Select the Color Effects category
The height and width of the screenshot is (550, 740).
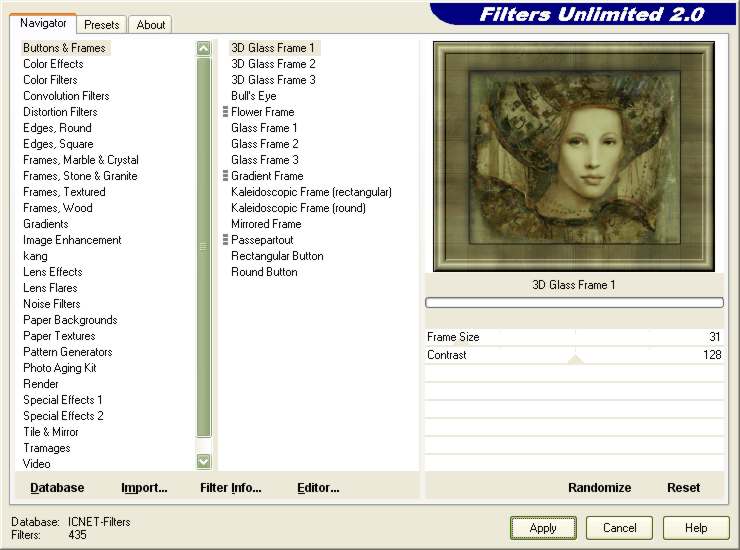click(53, 64)
